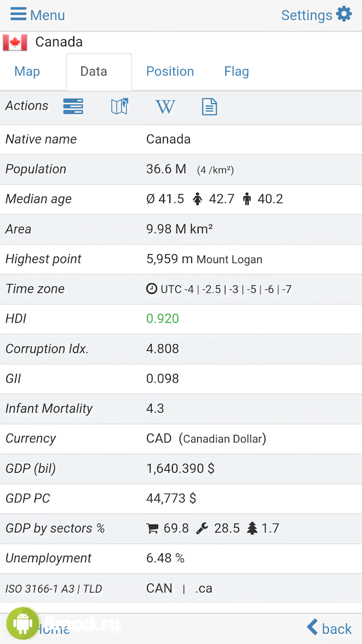
Task: Open the document action icon
Action: click(x=209, y=107)
